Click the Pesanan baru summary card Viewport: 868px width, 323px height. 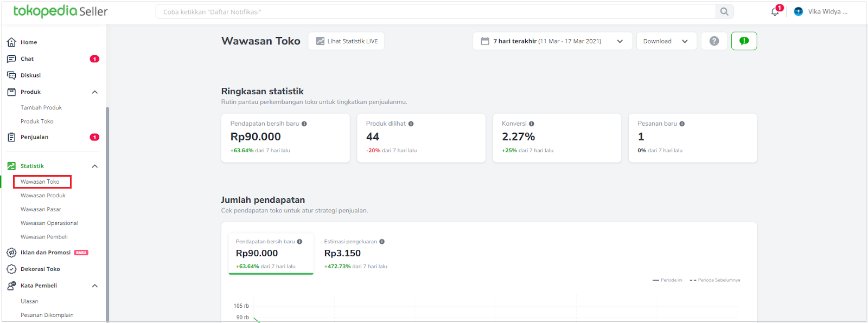tap(693, 138)
